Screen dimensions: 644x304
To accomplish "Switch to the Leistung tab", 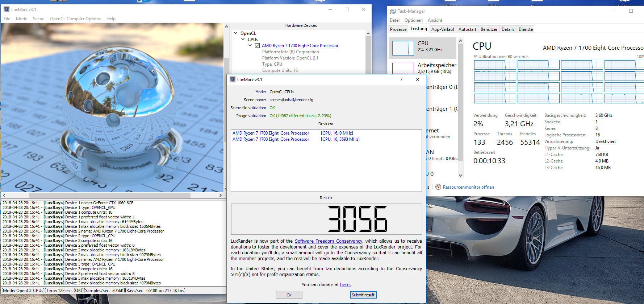I will coord(419,29).
